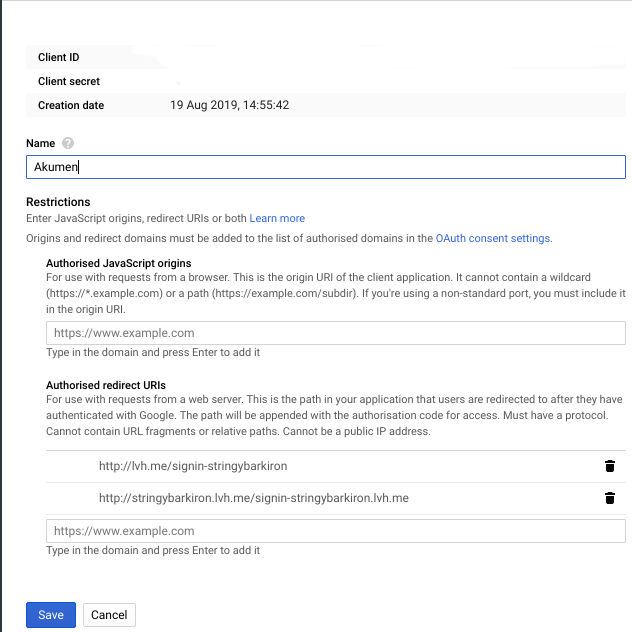Select the stringybarkiron.lvh.me/signin redirect URI text

[253, 498]
